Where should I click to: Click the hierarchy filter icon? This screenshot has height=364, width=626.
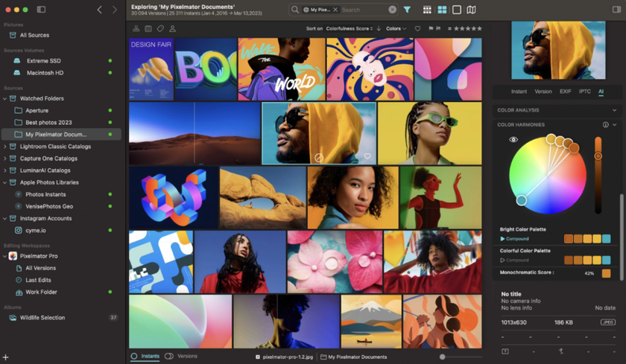[136, 29]
